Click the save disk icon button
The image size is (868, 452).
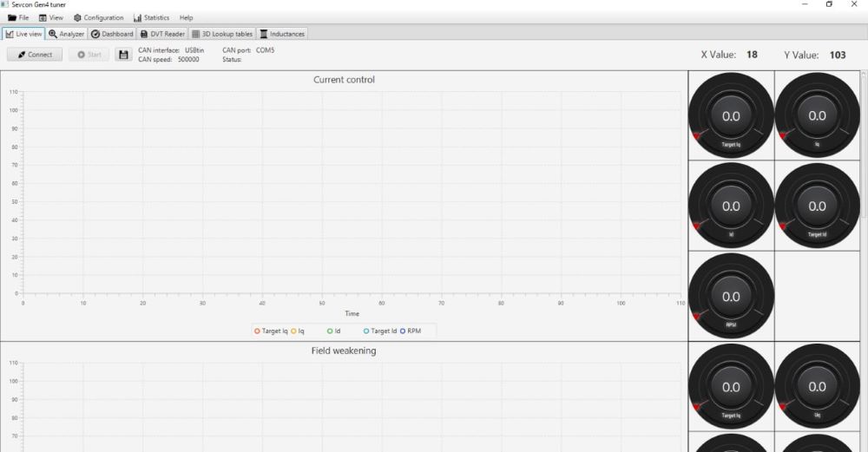(123, 54)
